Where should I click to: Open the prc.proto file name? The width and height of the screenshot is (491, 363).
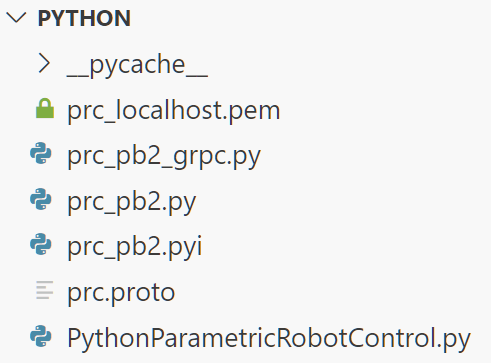(121, 293)
